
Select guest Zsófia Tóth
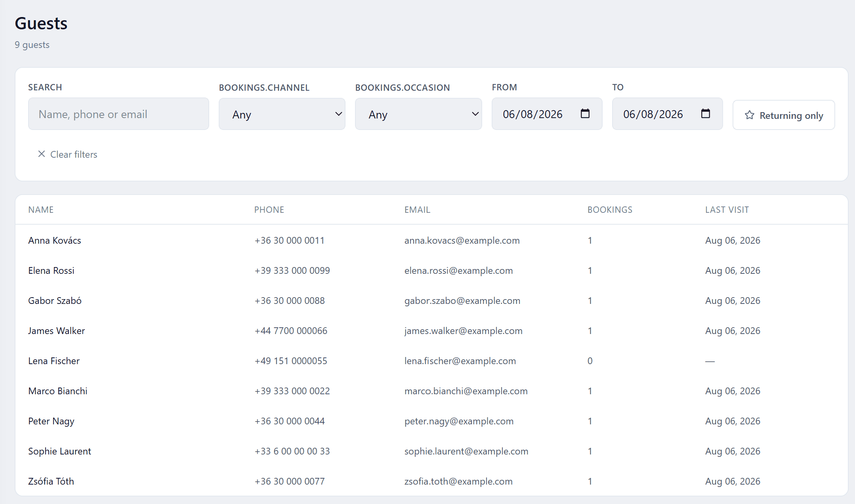coord(51,481)
